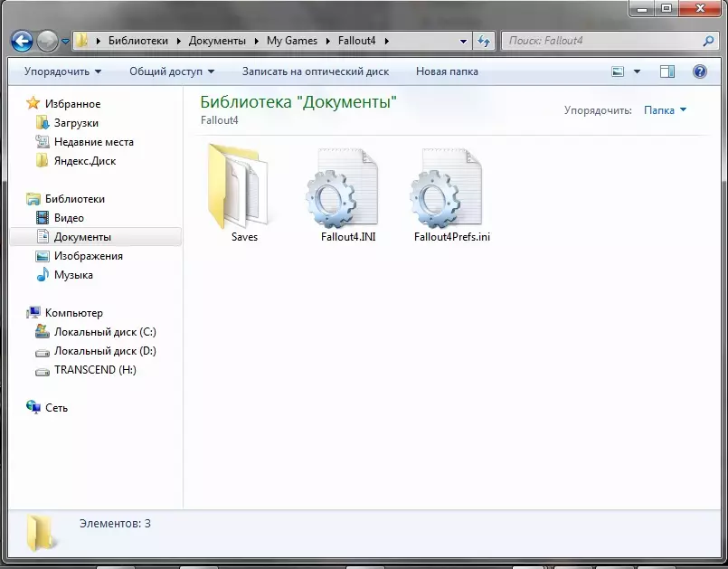This screenshot has height=569, width=728.
Task: Open the Упорядочить toolbar menu
Action: (x=62, y=71)
